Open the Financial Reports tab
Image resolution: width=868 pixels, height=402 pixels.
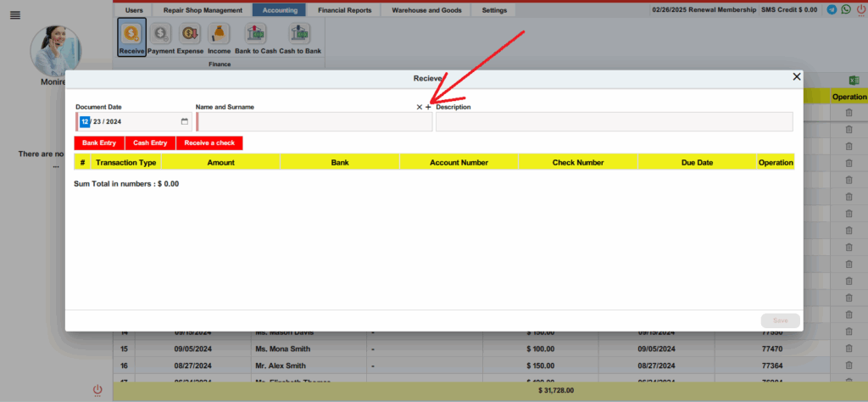coord(344,10)
